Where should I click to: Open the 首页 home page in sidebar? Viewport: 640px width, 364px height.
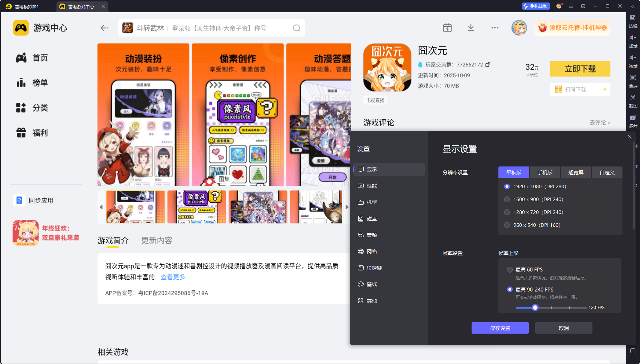click(x=32, y=58)
